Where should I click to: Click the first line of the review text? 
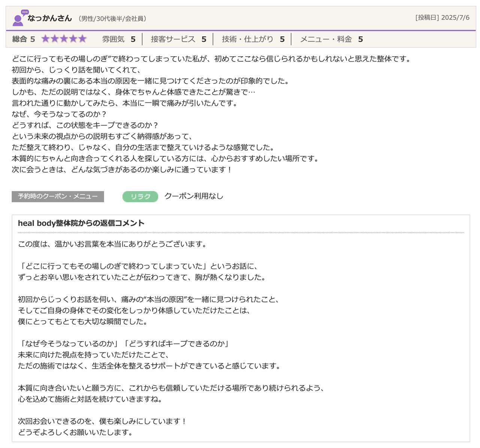211,59
